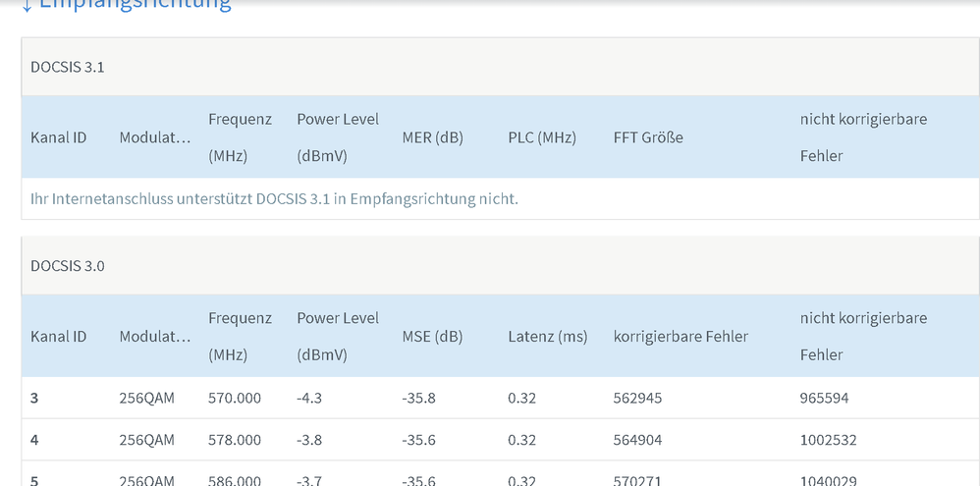Image resolution: width=980 pixels, height=486 pixels.
Task: Click the korrigierbare Fehler column header
Action: pyautogui.click(x=681, y=336)
